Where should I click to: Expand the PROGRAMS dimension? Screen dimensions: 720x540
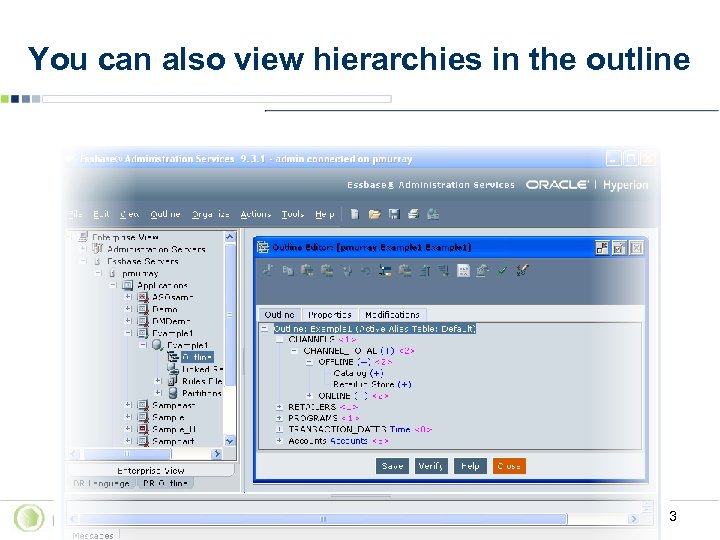tap(279, 418)
